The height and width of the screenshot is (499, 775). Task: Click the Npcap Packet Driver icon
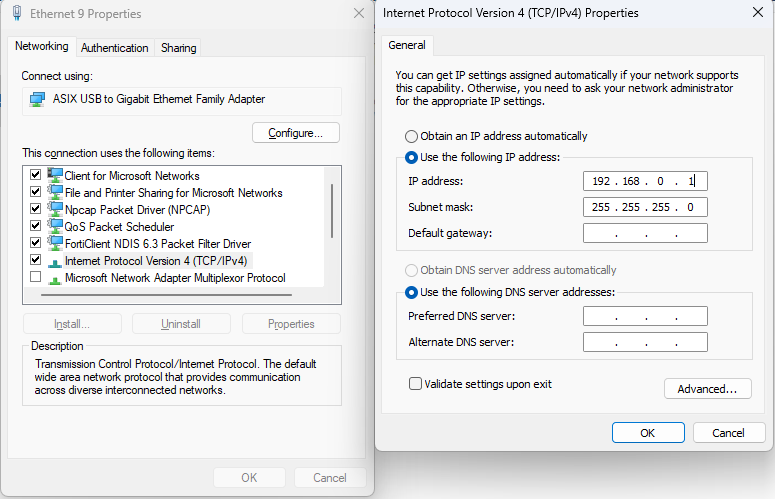click(55, 209)
